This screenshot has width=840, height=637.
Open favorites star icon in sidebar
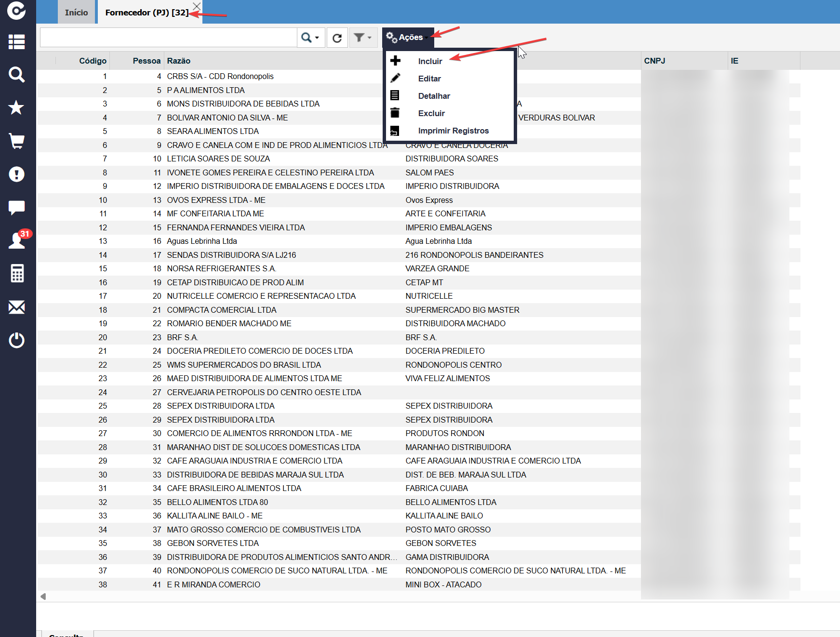[x=17, y=107]
